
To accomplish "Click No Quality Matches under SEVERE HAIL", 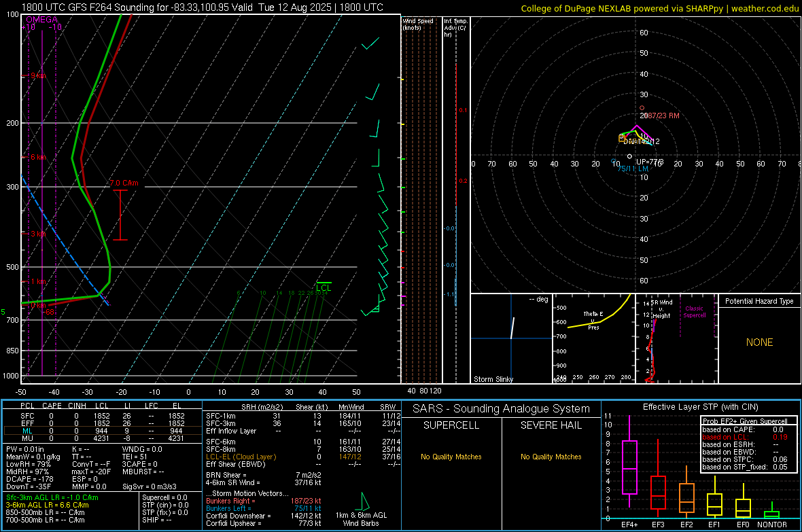I will point(551,457).
